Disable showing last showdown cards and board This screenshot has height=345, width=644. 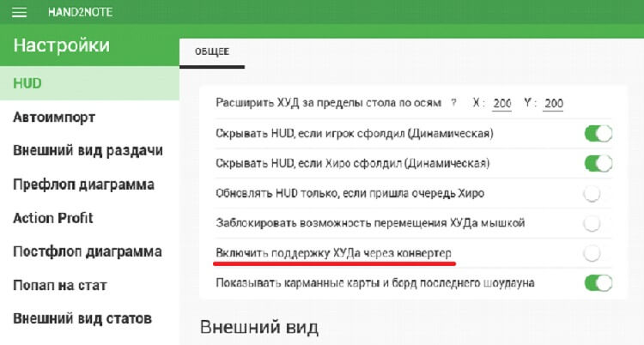tap(598, 282)
